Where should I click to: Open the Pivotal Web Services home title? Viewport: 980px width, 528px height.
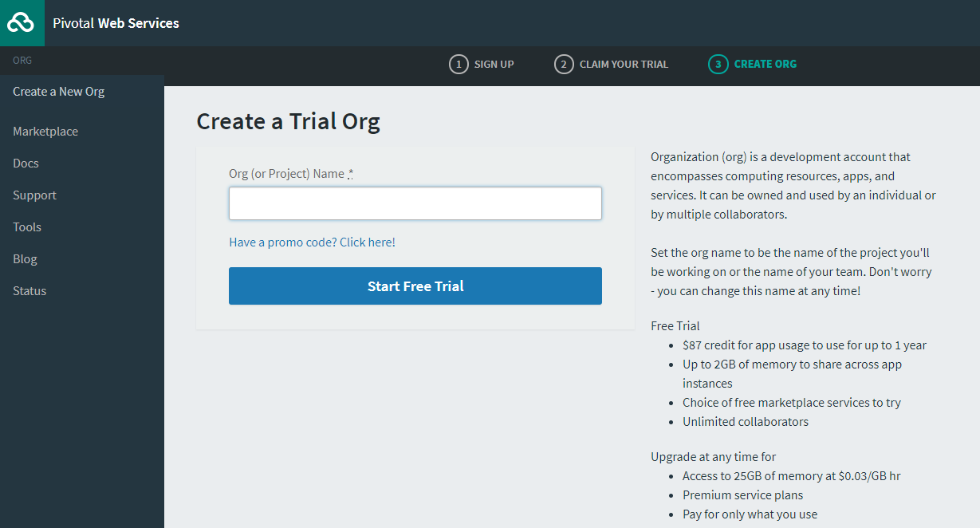(x=116, y=23)
